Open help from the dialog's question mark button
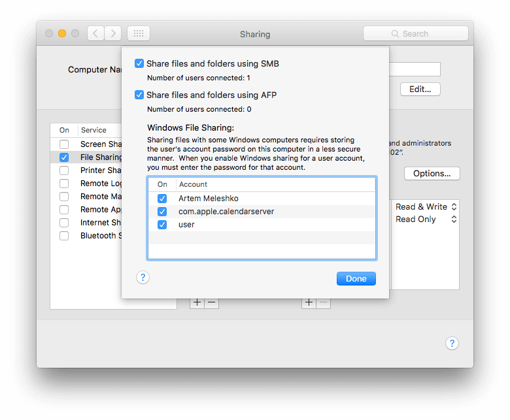The image size is (510, 420). pyautogui.click(x=143, y=278)
